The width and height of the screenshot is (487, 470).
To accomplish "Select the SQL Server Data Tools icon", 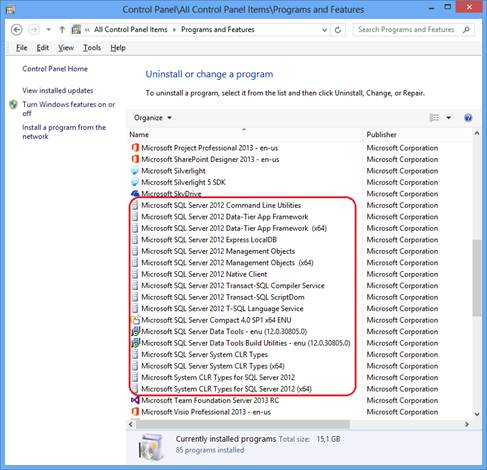I will tap(135, 332).
